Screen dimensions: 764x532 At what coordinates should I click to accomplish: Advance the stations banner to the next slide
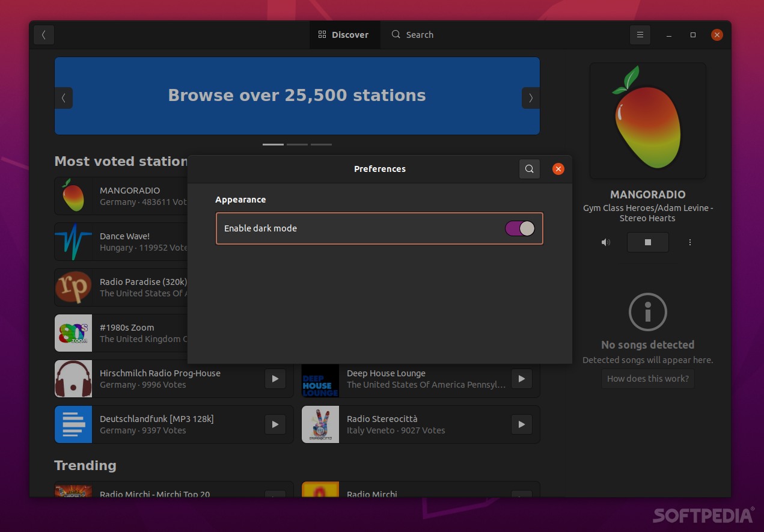point(530,98)
